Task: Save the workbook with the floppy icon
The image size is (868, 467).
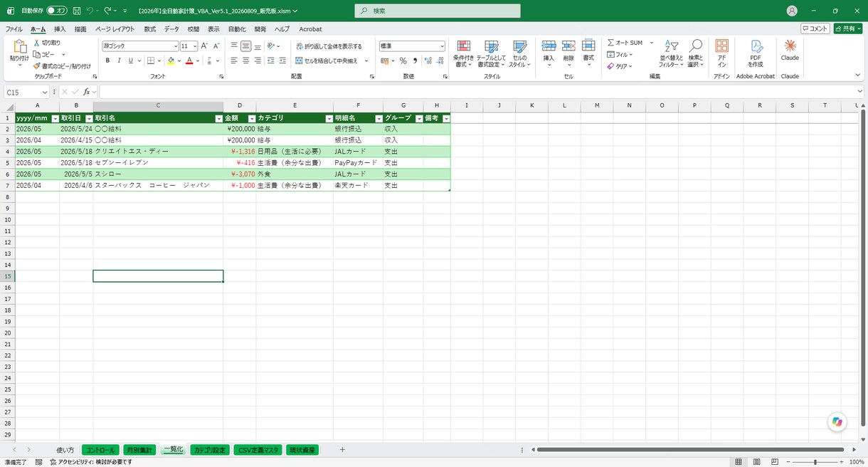Action: point(76,11)
